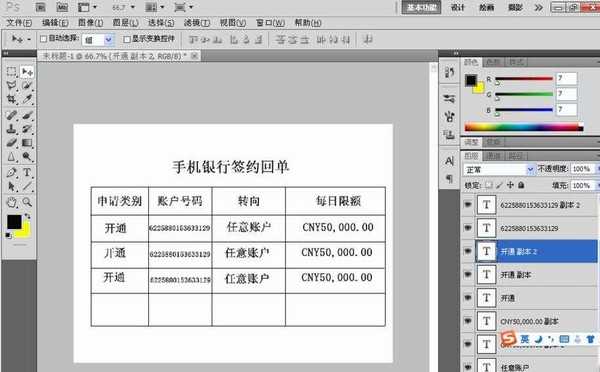Hide the 开通 副本 2 layer

click(x=468, y=251)
